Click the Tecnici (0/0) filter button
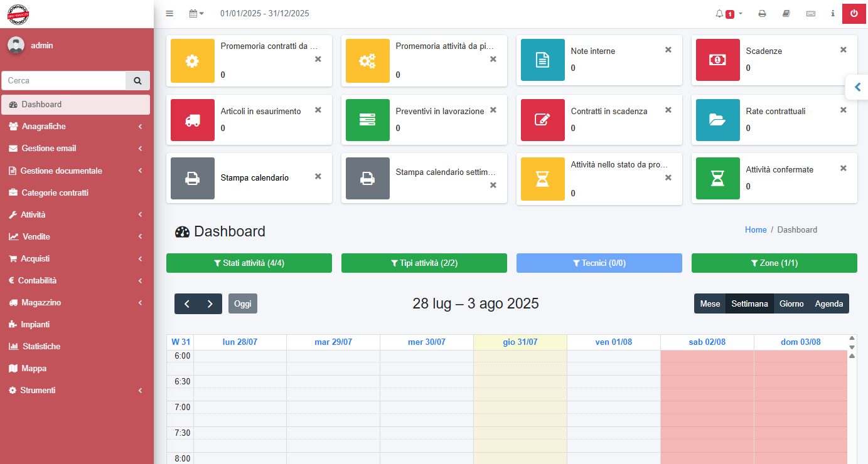The width and height of the screenshot is (868, 464). pos(599,263)
